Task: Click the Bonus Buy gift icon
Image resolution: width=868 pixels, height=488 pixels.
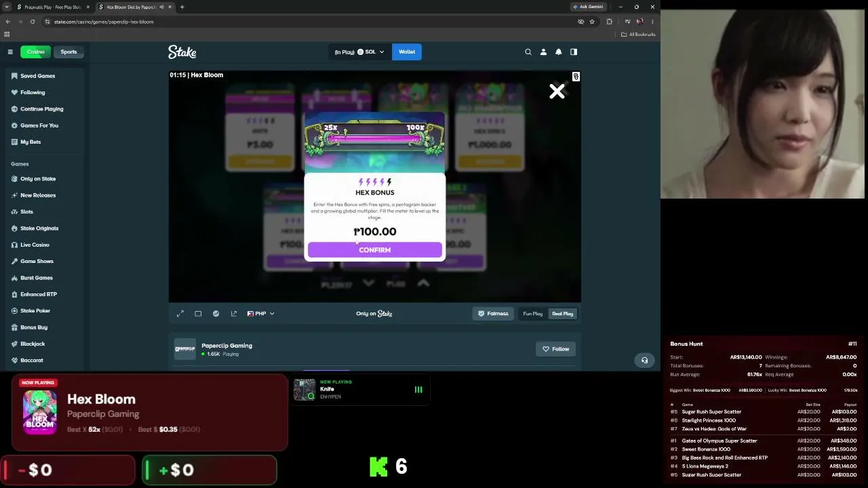Action: tap(14, 327)
